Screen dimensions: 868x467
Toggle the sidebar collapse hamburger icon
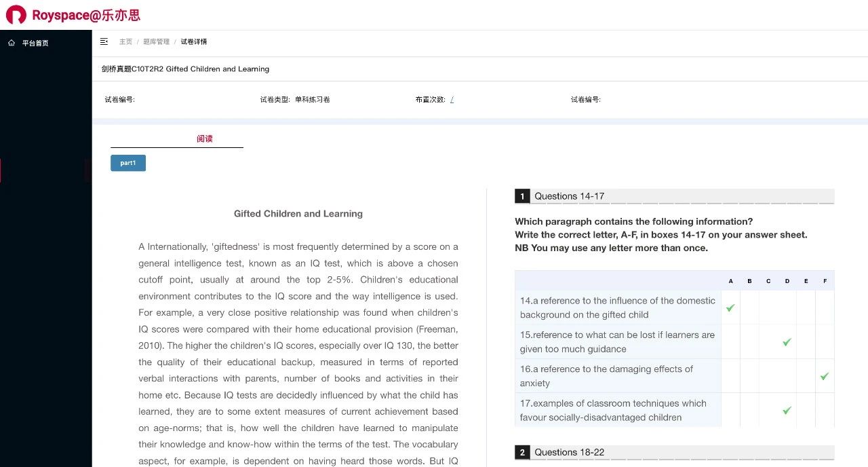tap(104, 41)
